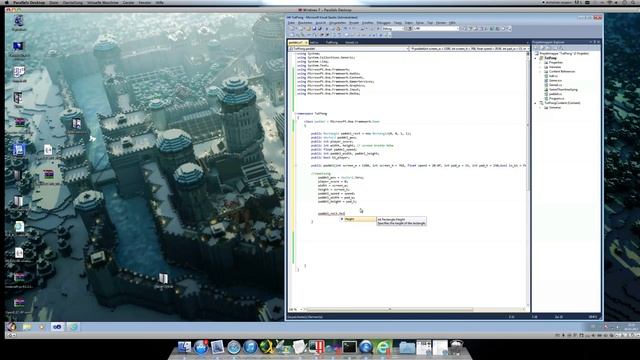Open the Parallels Desktop Mac menu
The height and width of the screenshot is (360, 640).
pos(29,2)
